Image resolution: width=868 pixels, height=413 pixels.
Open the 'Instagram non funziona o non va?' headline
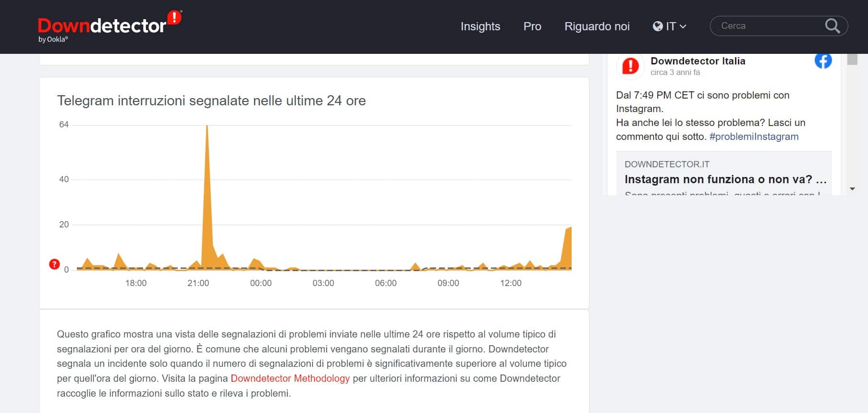point(725,179)
